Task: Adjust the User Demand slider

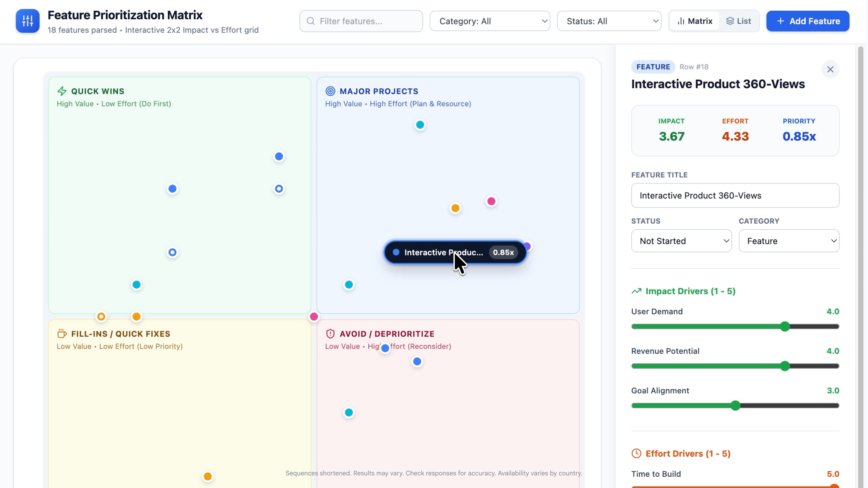Action: [735, 327]
